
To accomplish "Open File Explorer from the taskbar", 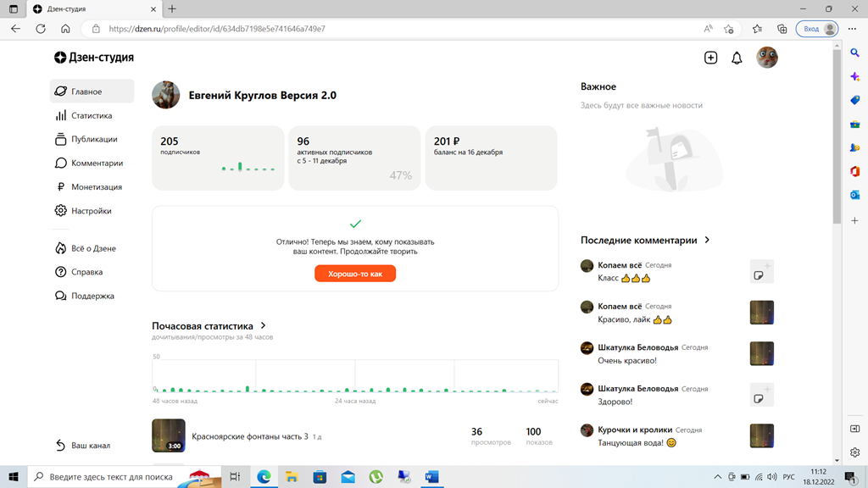I will coord(292,476).
